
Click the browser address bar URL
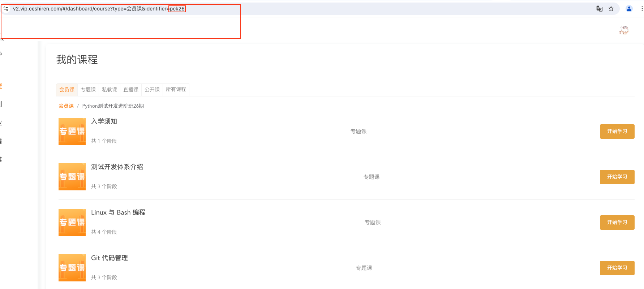90,9
